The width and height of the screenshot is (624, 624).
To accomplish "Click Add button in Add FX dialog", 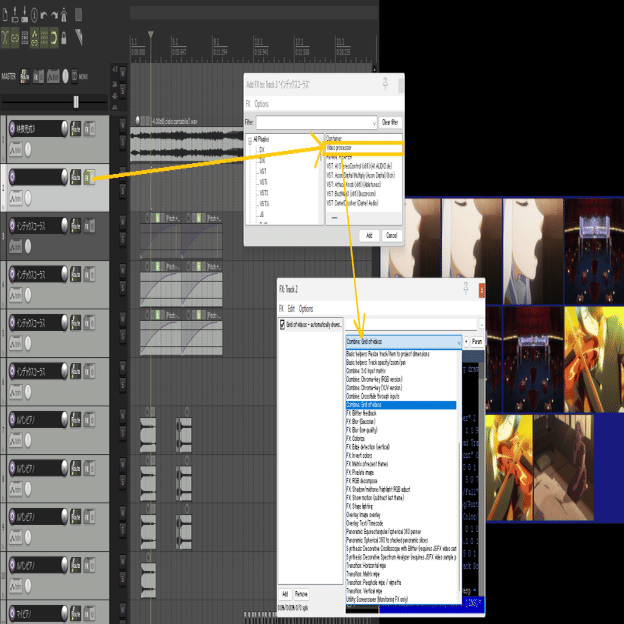I will point(369,236).
